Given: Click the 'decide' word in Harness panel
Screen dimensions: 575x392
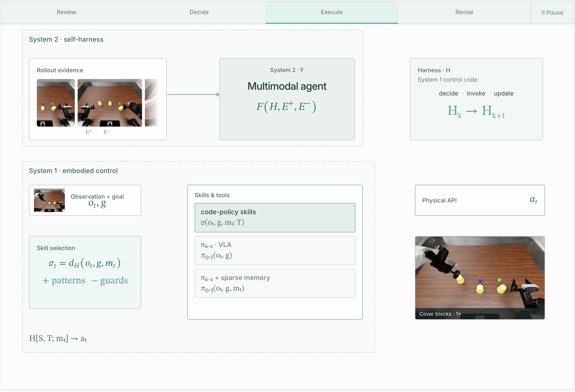Looking at the screenshot, I should click(x=448, y=94).
